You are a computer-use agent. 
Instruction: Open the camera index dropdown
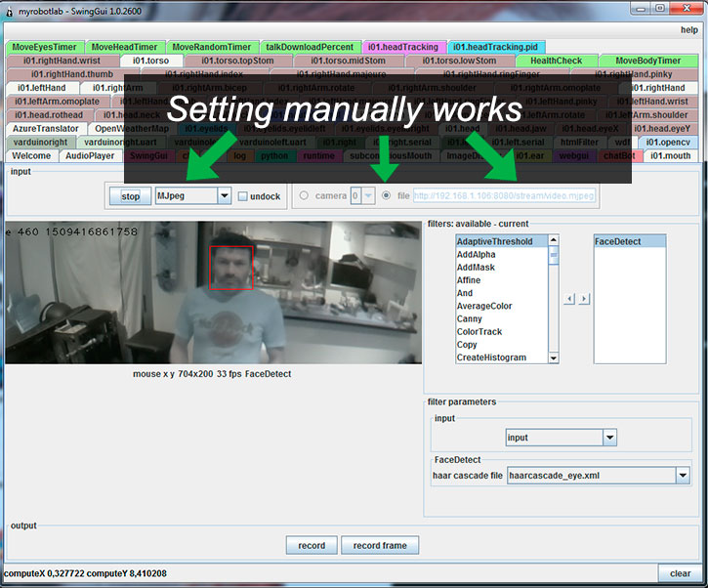click(368, 196)
